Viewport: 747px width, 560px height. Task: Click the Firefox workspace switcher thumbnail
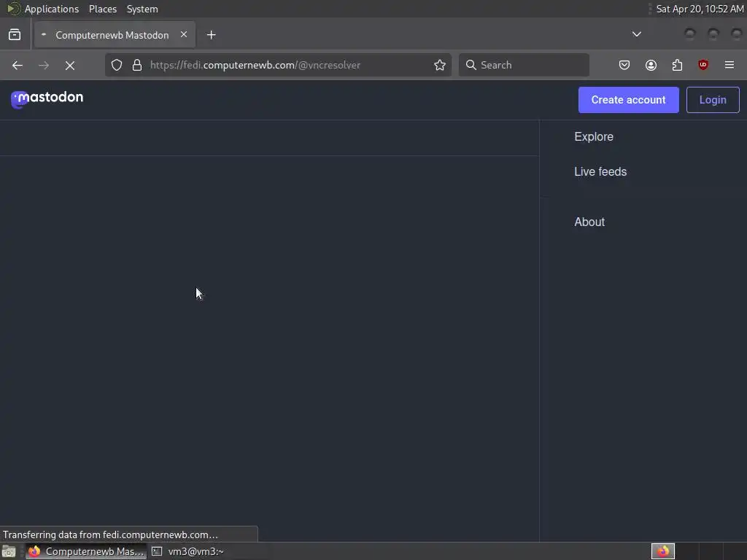tap(662, 551)
